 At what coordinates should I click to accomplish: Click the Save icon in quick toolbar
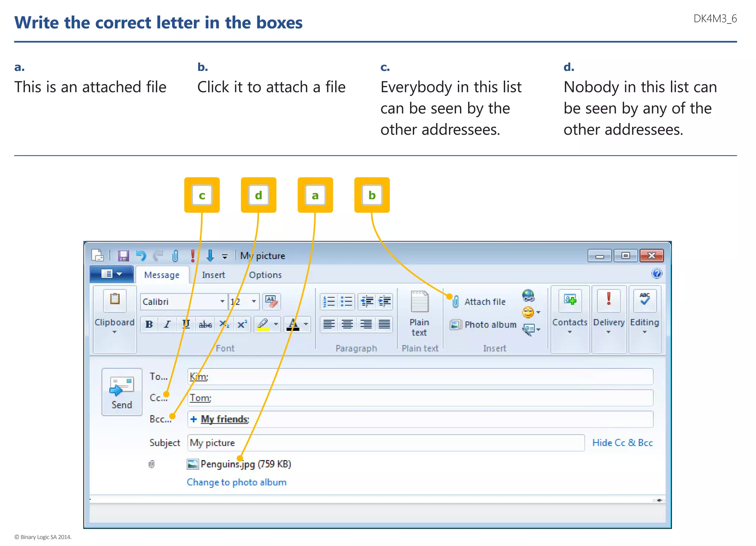(123, 256)
